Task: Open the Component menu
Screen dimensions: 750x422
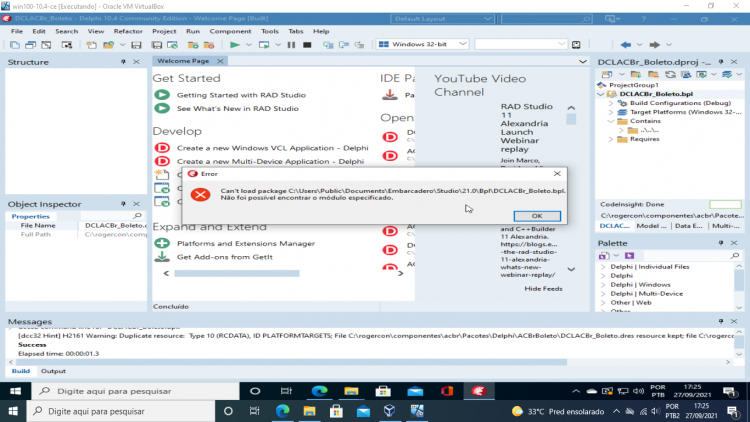Action: (x=230, y=31)
